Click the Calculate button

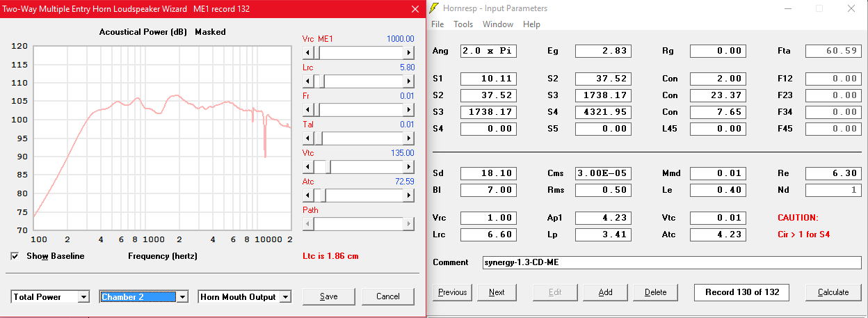pos(833,292)
